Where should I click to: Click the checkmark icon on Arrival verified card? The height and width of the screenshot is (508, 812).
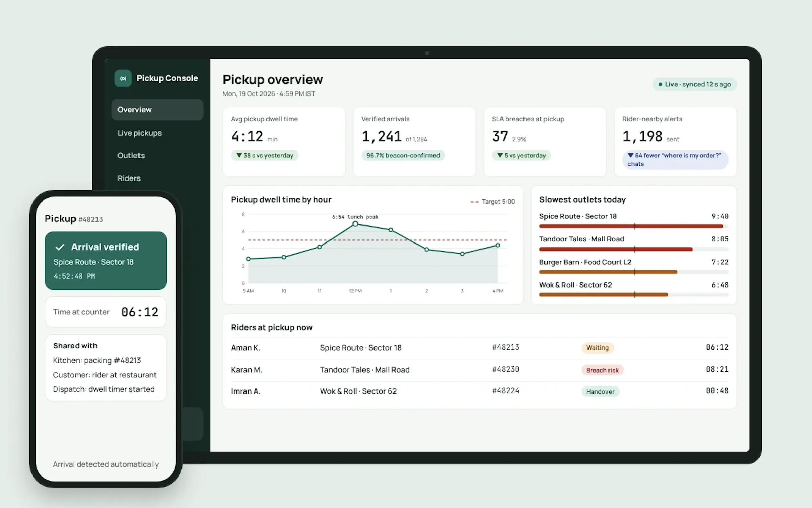[x=60, y=247]
